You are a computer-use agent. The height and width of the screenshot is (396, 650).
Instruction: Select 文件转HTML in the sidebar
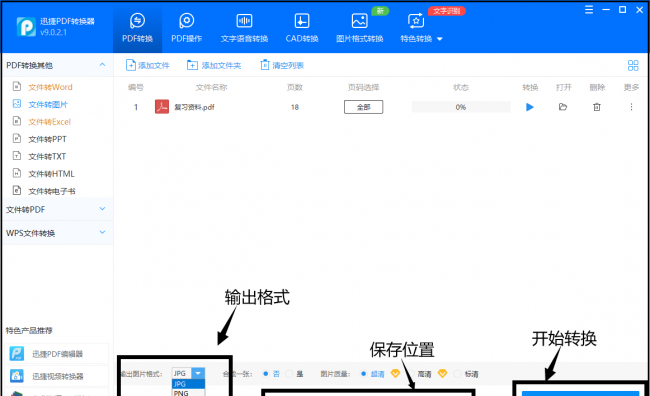[x=51, y=174]
